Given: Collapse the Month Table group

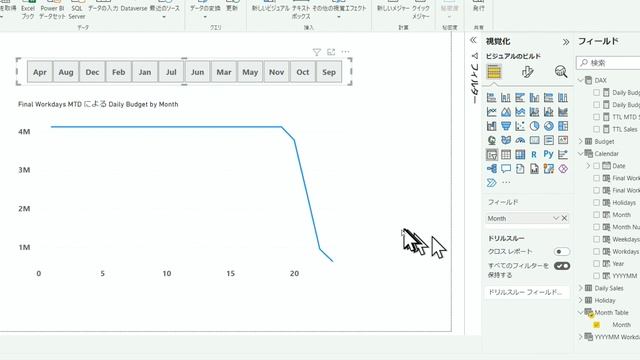Looking at the screenshot, I should tap(580, 313).
